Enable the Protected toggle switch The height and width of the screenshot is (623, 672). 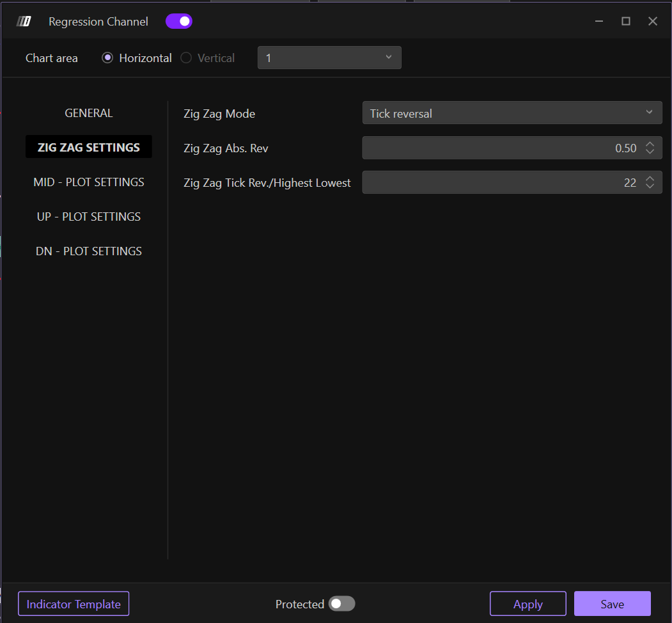(341, 604)
